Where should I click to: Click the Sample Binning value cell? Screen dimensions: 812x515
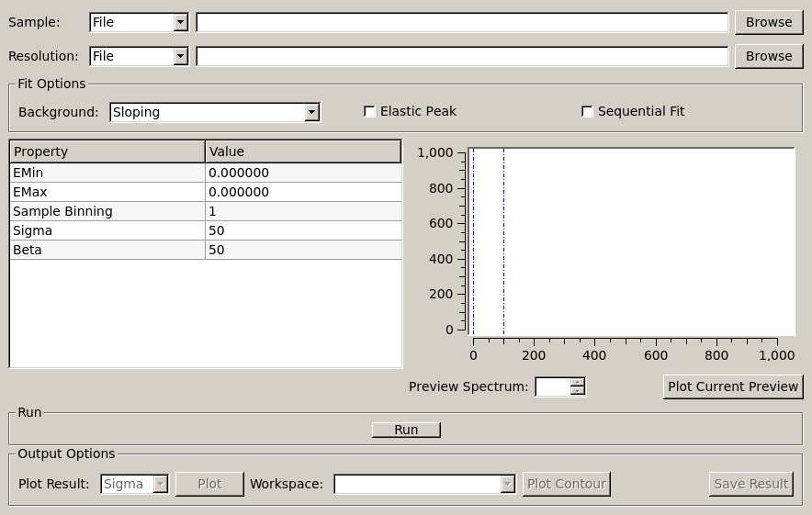303,211
